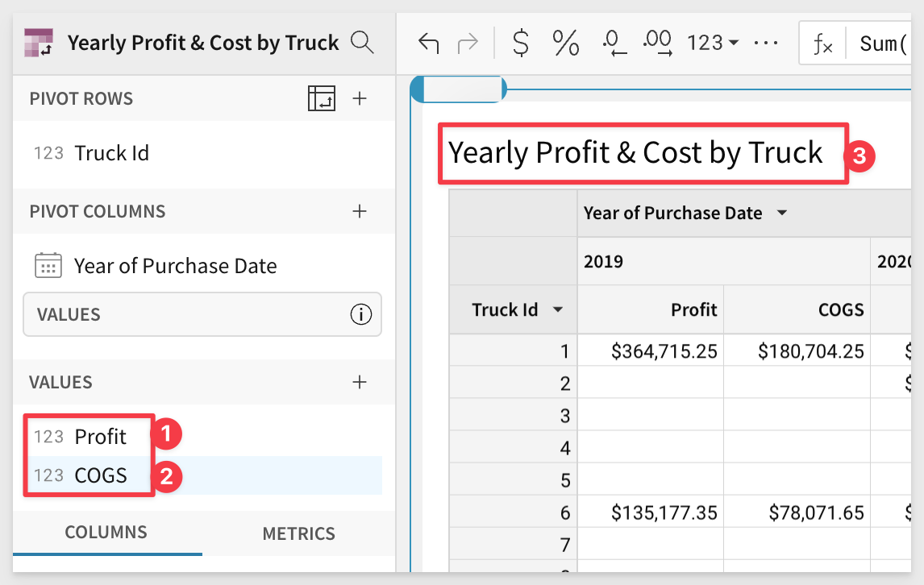Select the Columns tab
This screenshot has height=585, width=924.
106,533
